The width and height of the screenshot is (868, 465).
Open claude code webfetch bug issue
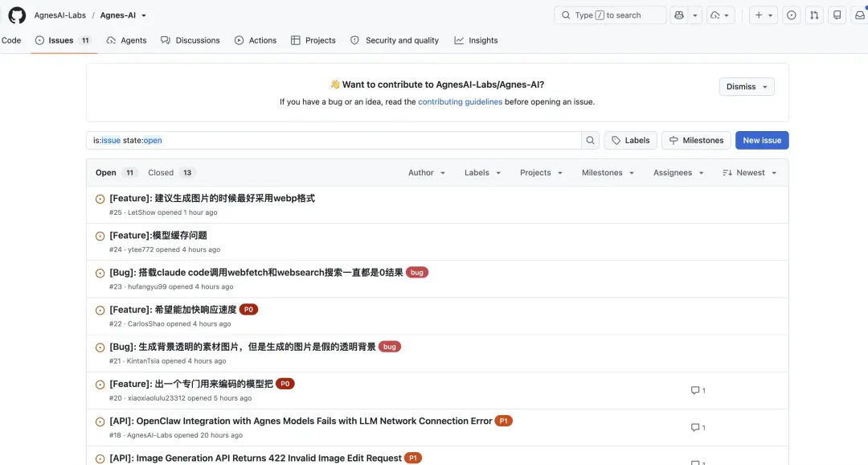tap(256, 272)
